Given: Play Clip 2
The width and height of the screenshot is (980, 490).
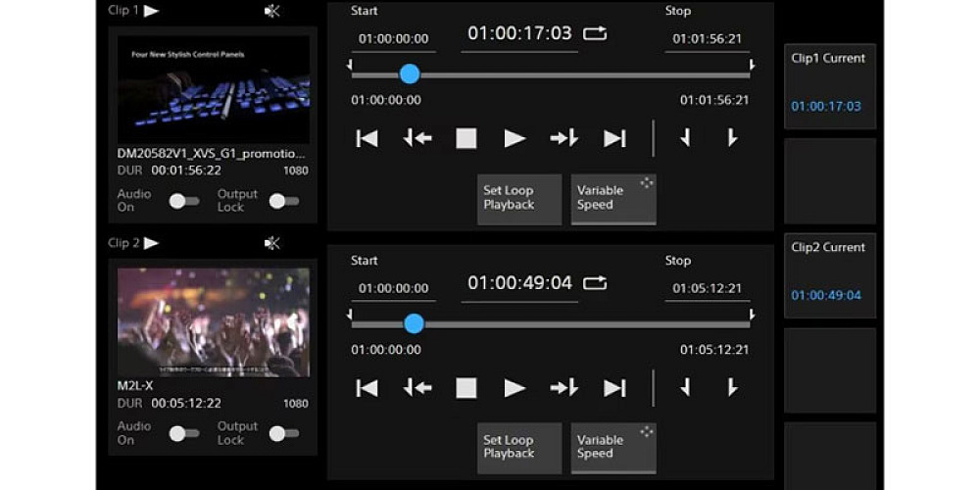Looking at the screenshot, I should (x=515, y=388).
